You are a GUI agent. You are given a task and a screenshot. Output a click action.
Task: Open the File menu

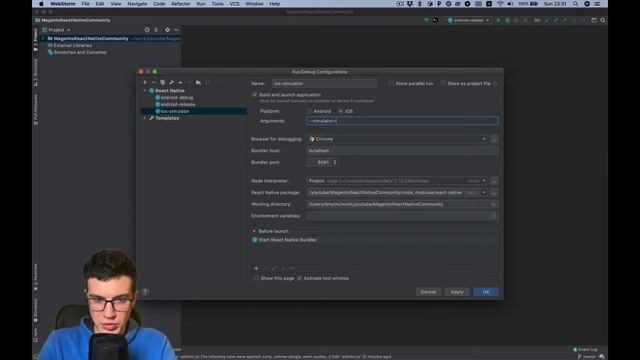[85, 4]
